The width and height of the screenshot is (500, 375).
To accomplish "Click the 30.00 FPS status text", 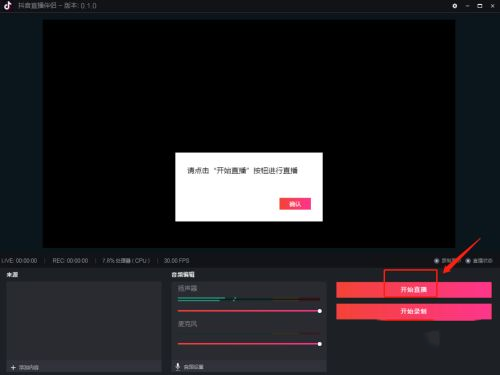I will click(x=176, y=261).
